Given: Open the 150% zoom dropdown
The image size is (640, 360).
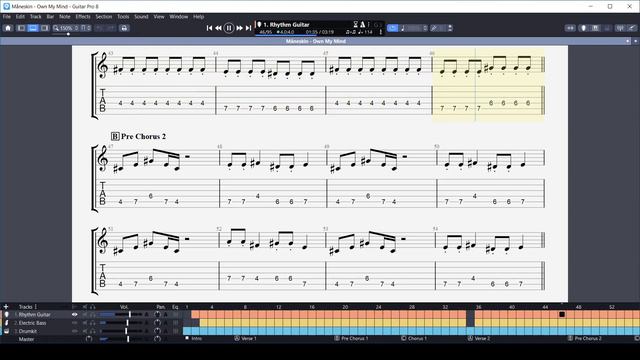Looking at the screenshot, I should (x=65, y=28).
